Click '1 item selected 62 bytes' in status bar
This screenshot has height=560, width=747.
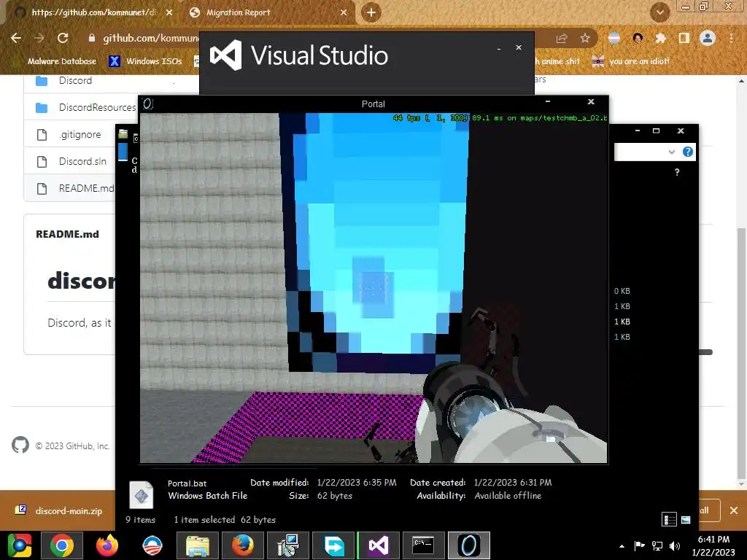click(x=225, y=519)
